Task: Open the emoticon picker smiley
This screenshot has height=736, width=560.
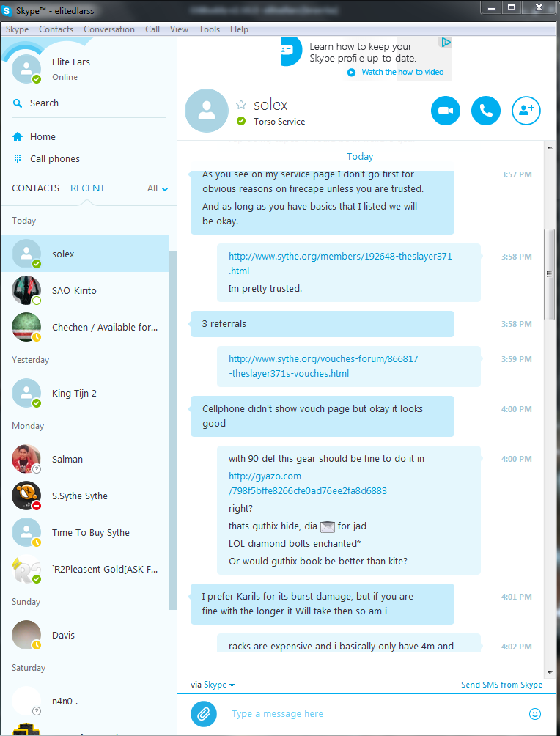Action: 534,714
